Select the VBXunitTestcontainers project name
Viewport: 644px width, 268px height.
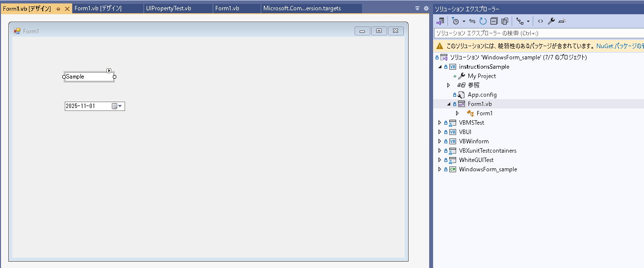pyautogui.click(x=488, y=151)
